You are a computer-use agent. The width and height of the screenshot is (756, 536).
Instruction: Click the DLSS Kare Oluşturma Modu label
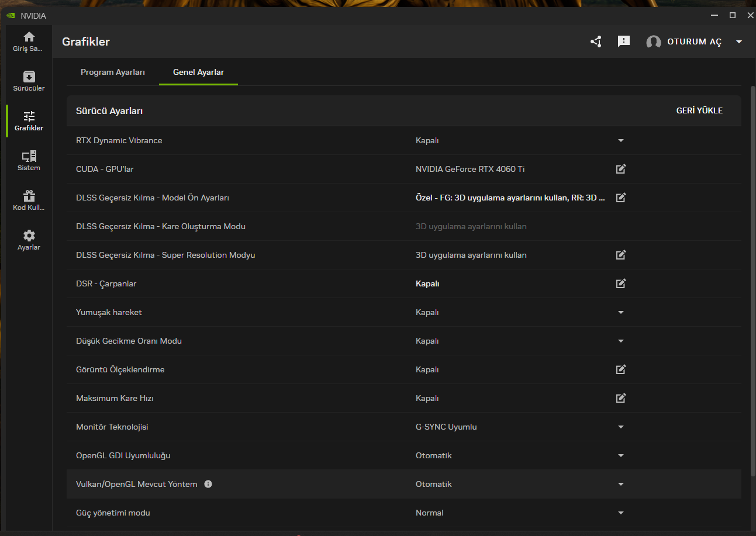(161, 226)
